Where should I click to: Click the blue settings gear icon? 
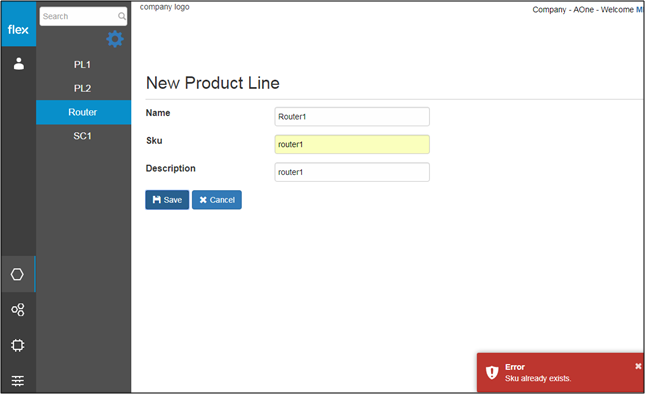pos(115,39)
